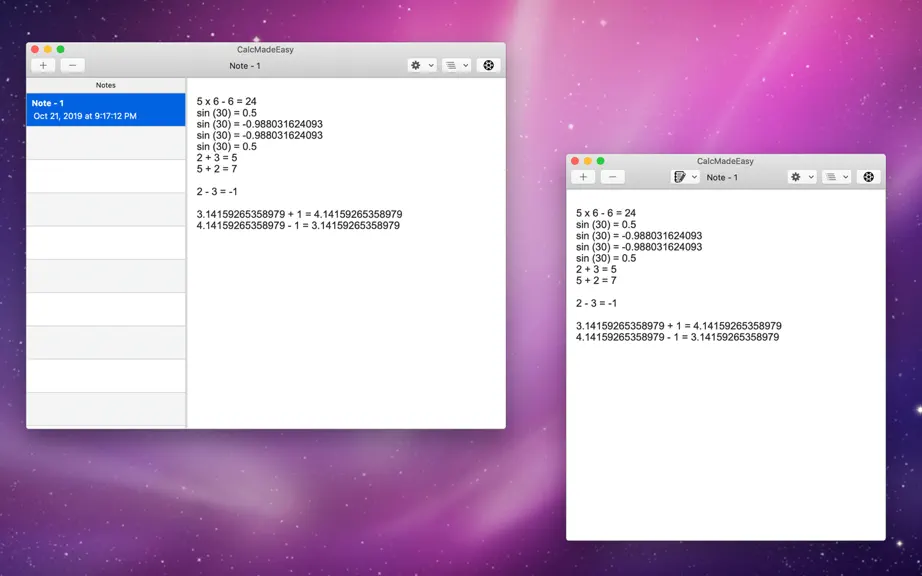Open the text alignment dropdown in sidebar window
Viewport: 922px width, 576px height.
pyautogui.click(x=456, y=65)
